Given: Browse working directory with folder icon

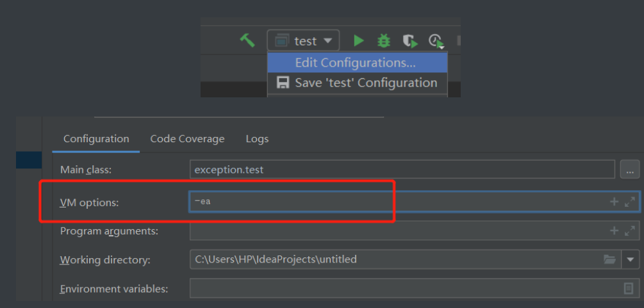Looking at the screenshot, I should click(609, 259).
